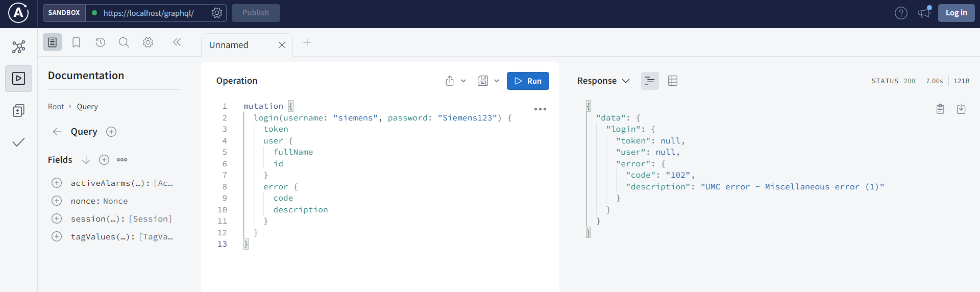Open the share operation dropdown arrow

click(463, 81)
